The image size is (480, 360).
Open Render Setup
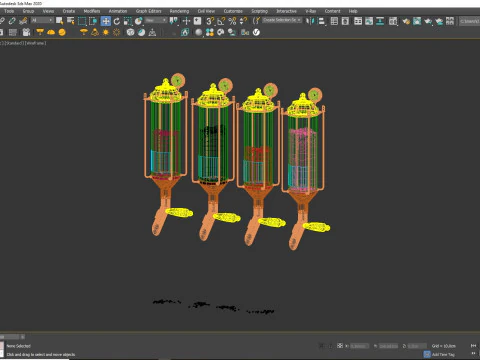pyautogui.click(x=406, y=21)
